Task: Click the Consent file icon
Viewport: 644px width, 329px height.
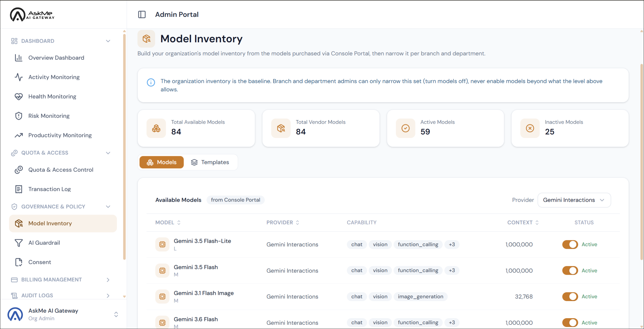Action: click(19, 262)
